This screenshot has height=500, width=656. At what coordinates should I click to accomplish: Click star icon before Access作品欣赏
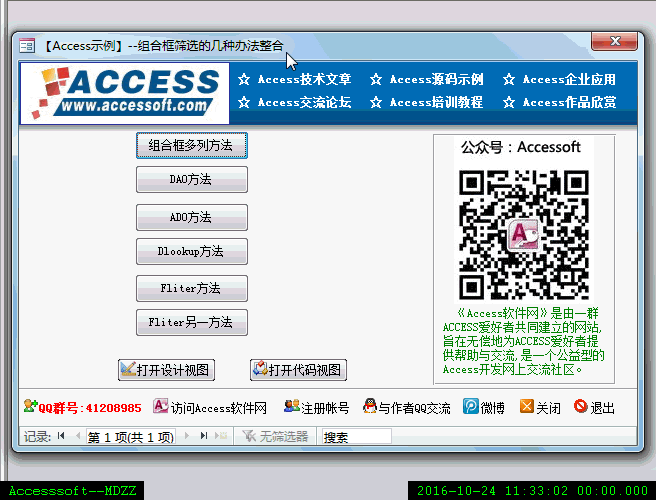(509, 102)
